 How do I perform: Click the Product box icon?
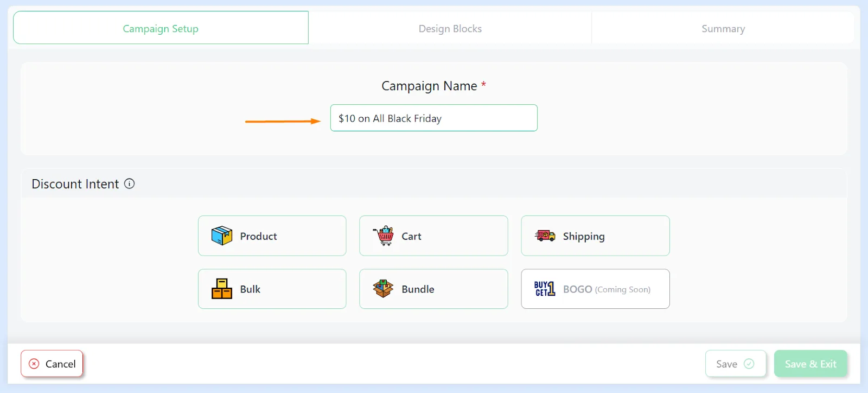pos(221,236)
